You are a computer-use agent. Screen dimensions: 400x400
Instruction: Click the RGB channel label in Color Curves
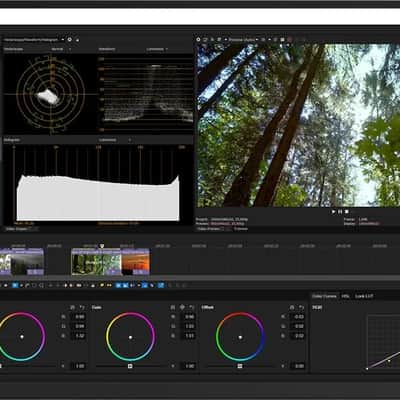click(317, 308)
